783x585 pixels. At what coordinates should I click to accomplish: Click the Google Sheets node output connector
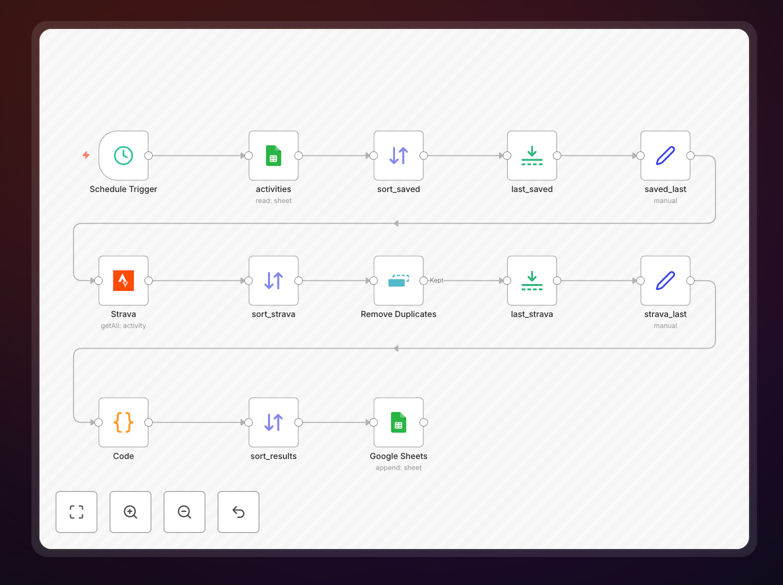click(x=423, y=422)
